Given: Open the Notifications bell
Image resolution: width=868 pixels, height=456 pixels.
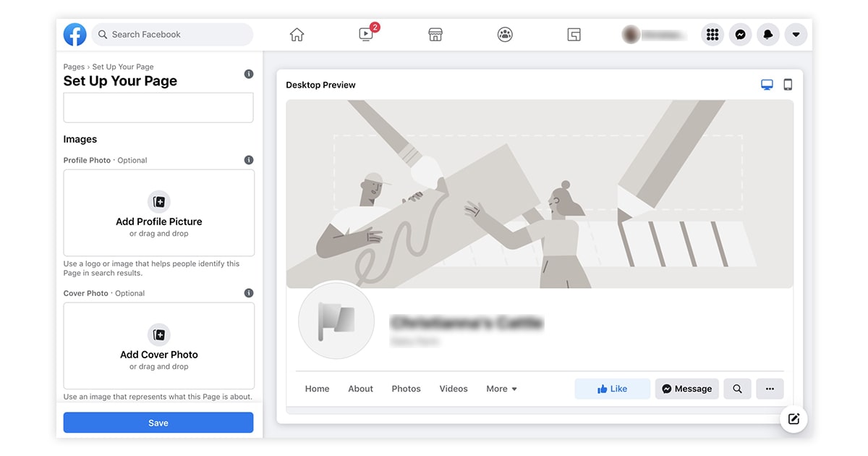Looking at the screenshot, I should 768,35.
